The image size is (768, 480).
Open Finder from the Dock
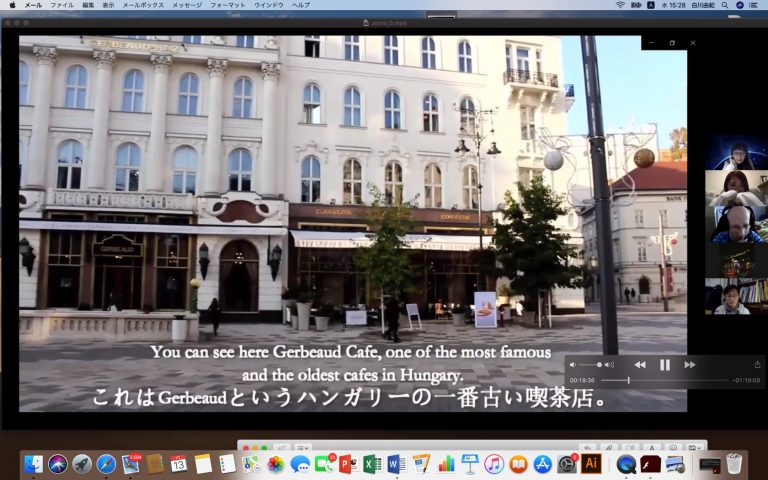(x=33, y=463)
